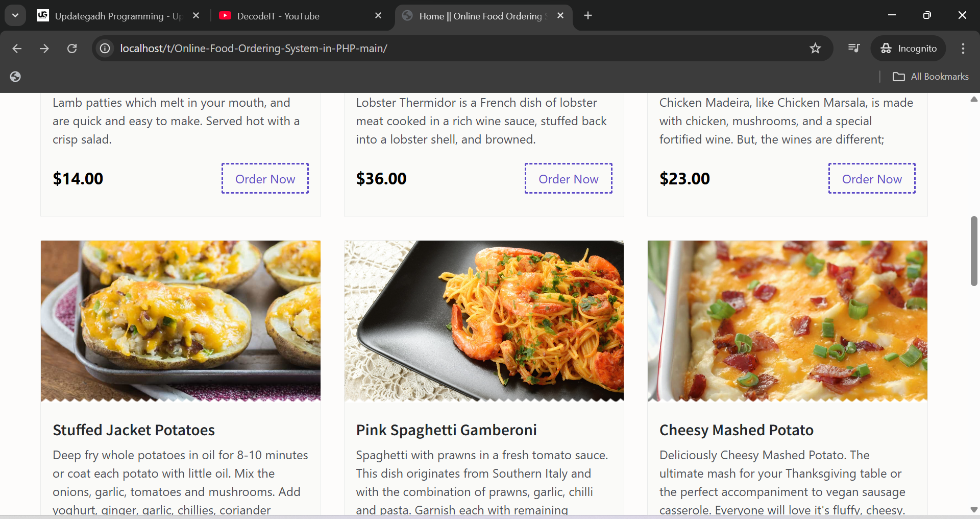Click the $14.00 price text
Image resolution: width=980 pixels, height=519 pixels.
78,179
